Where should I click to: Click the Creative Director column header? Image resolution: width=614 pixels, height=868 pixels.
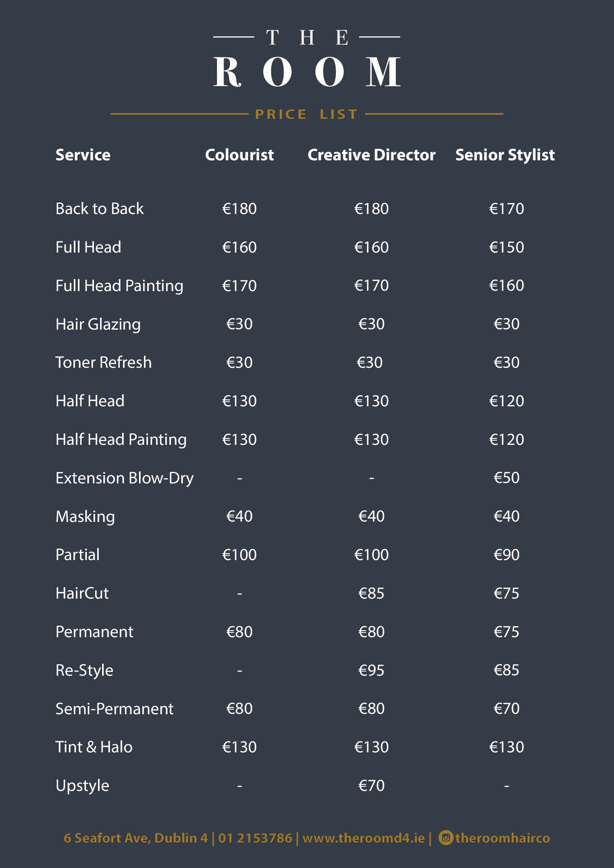pos(371,155)
